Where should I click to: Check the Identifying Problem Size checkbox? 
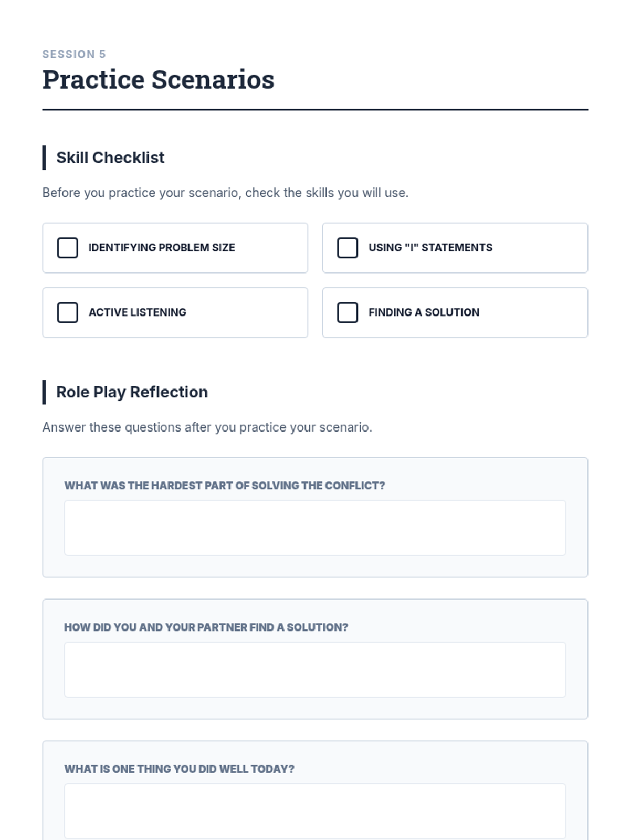68,248
